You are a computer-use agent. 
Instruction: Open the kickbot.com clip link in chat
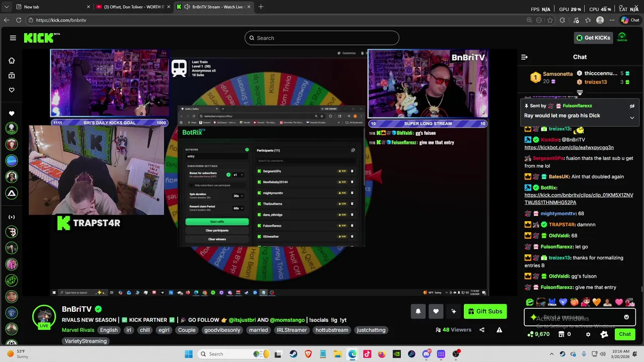[569, 147]
